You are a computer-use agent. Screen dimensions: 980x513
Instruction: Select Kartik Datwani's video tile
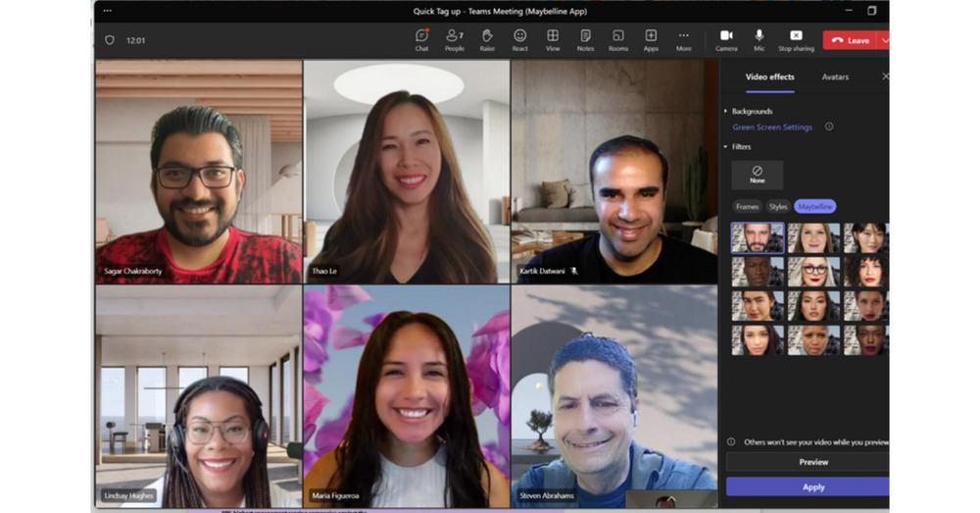tap(614, 172)
